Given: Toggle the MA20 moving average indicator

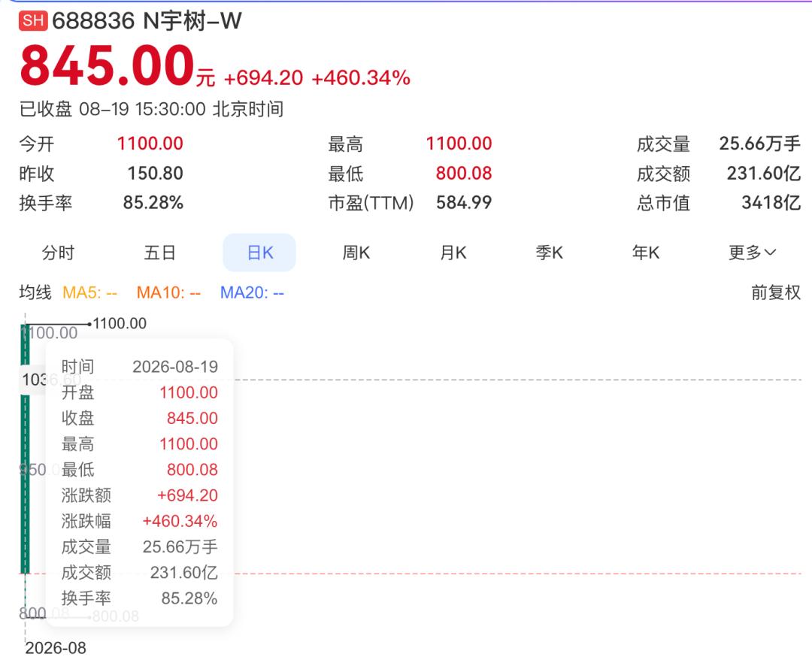Looking at the screenshot, I should click(252, 293).
